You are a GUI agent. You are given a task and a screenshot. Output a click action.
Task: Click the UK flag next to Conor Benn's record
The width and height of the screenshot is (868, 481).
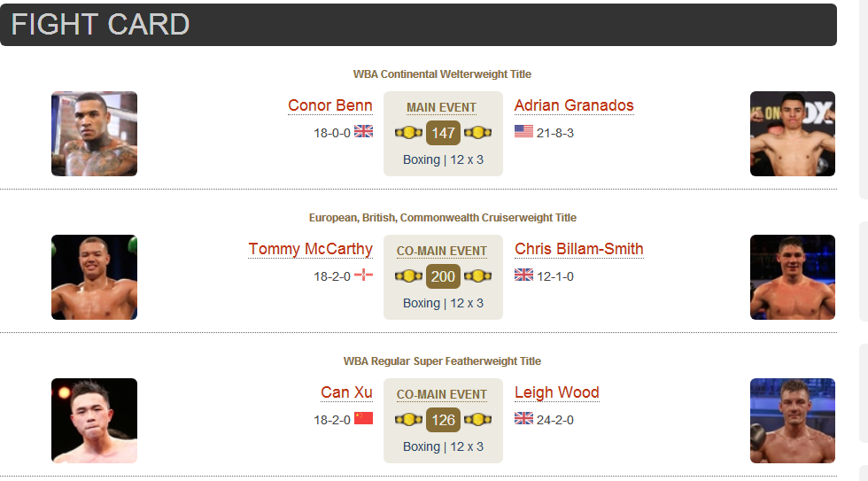[x=363, y=131]
